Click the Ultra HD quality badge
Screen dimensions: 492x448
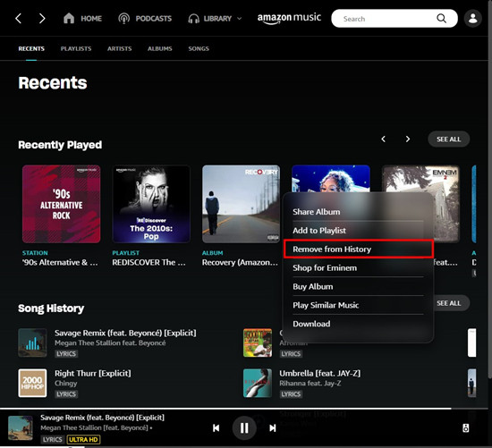83,440
